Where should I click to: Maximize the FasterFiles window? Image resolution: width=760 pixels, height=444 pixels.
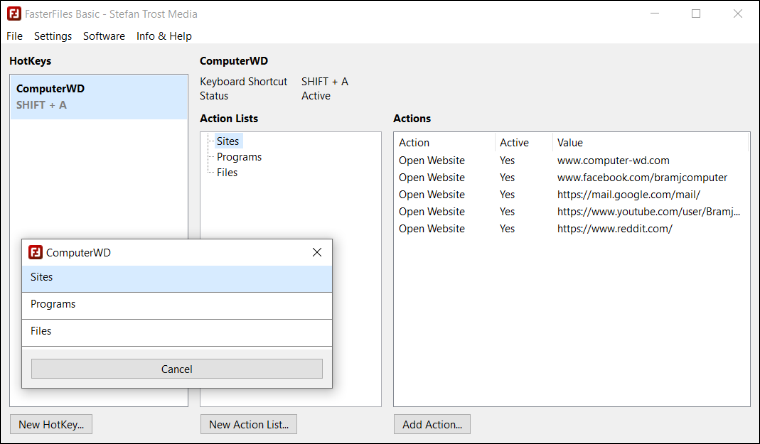(x=696, y=14)
